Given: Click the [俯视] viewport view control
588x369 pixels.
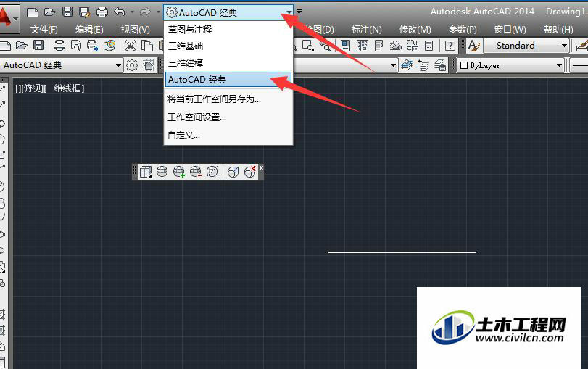Looking at the screenshot, I should tap(33, 88).
